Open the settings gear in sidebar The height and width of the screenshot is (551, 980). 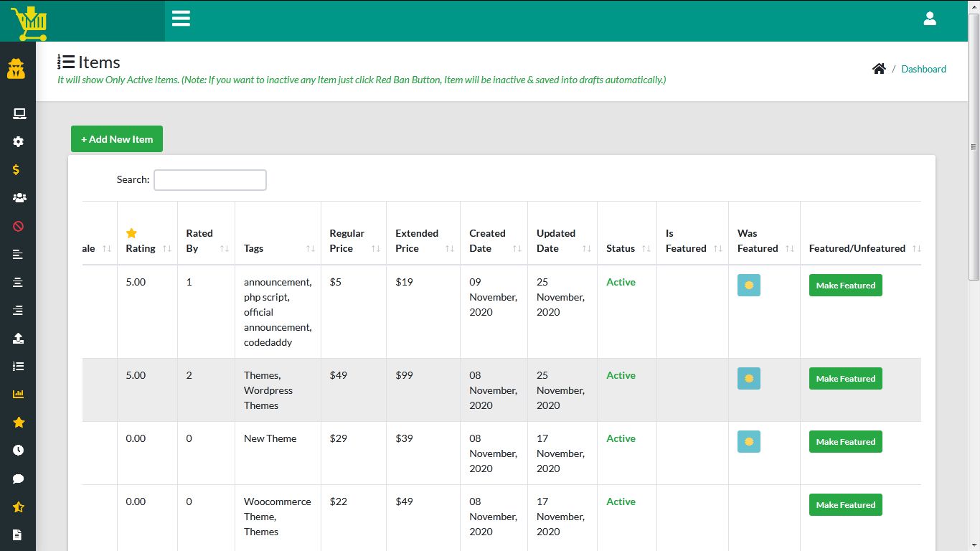(19, 142)
